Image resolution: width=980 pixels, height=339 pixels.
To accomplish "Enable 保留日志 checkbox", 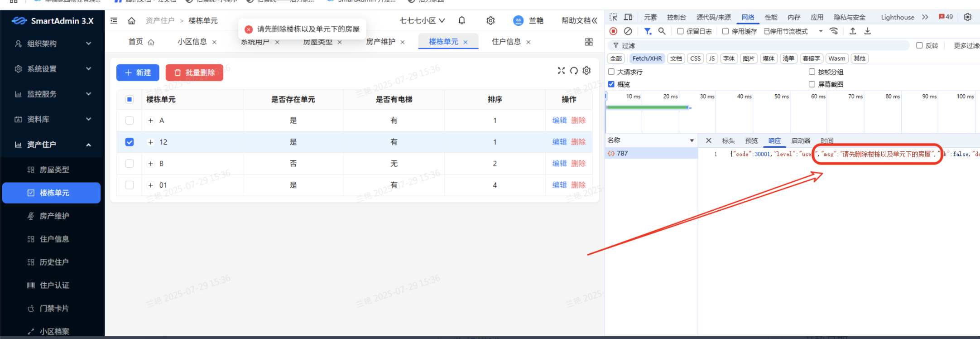I will [680, 31].
